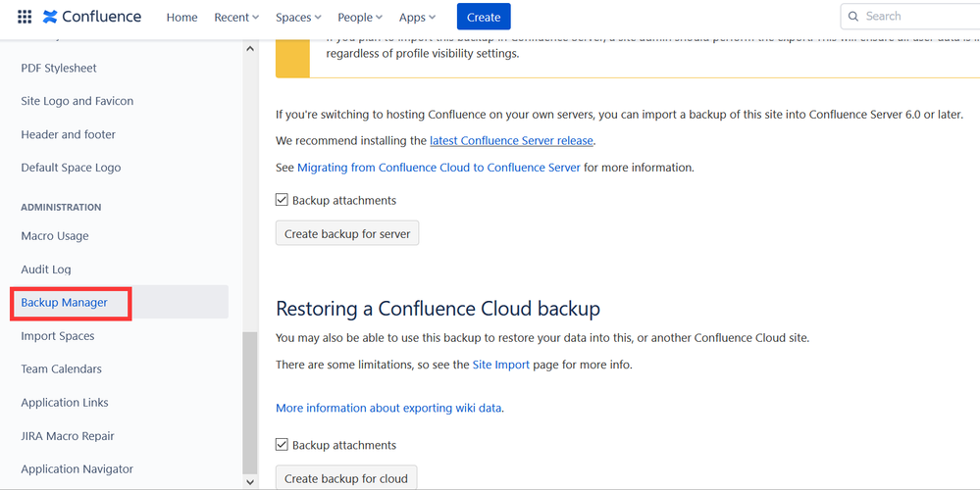Toggle the Backup attachments checkbox above cloud button
The width and height of the screenshot is (980, 490).
click(283, 445)
